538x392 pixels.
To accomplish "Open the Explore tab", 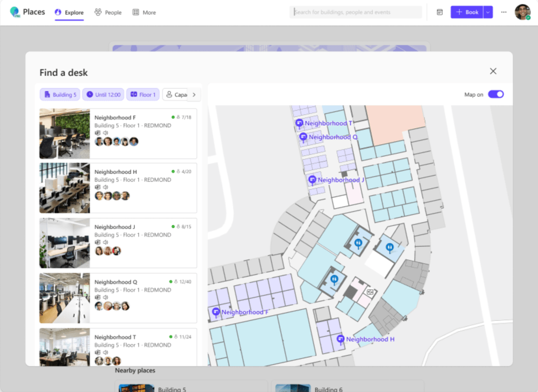I will point(69,12).
